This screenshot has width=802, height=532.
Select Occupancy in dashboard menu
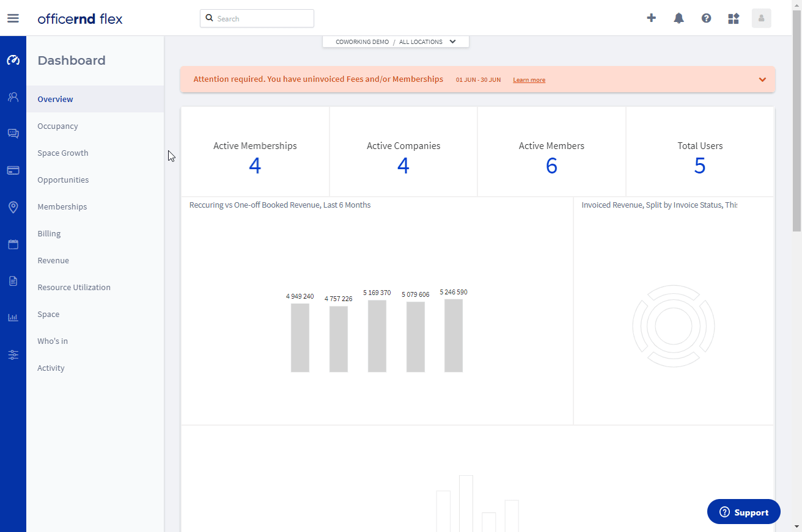pyautogui.click(x=57, y=126)
